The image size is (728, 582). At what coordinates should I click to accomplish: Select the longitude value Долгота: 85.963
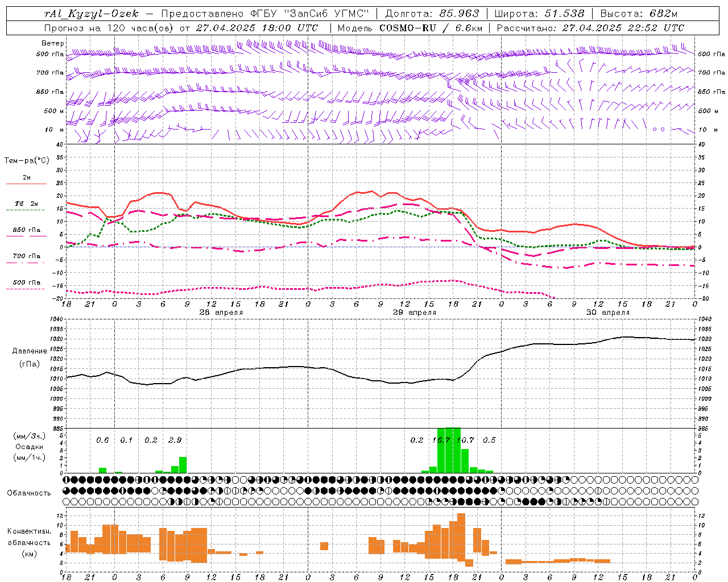click(x=432, y=14)
